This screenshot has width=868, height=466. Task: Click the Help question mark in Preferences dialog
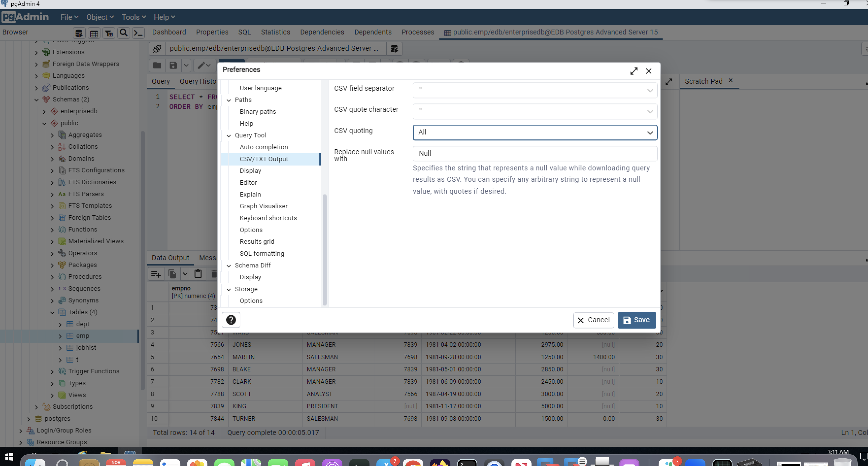[x=231, y=319]
